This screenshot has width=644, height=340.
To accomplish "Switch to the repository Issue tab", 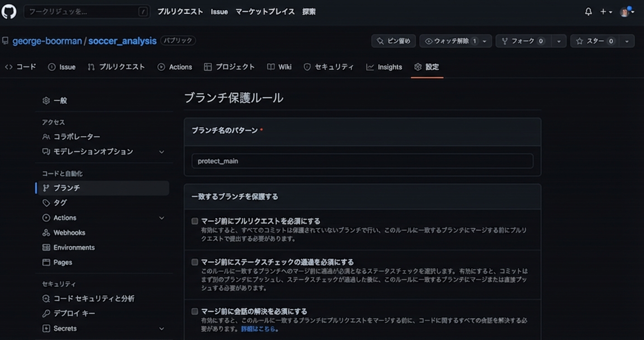I will pyautogui.click(x=62, y=67).
